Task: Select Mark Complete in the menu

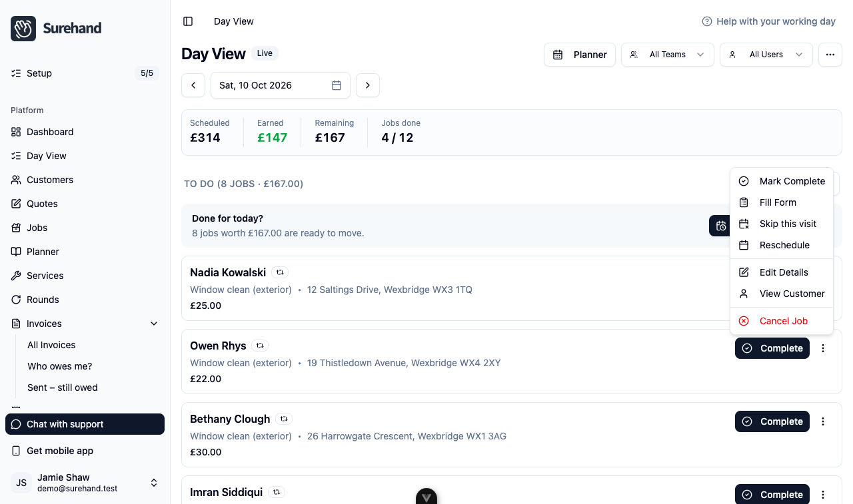Action: 782,181
